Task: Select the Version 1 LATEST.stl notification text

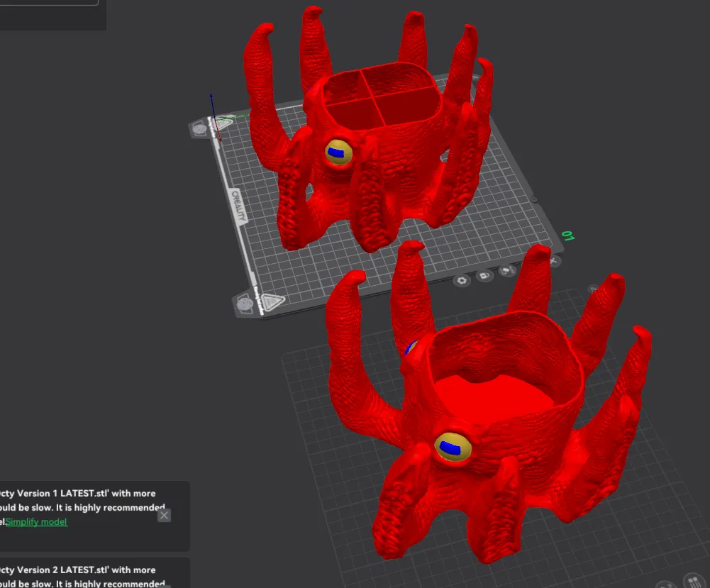Action: (x=82, y=507)
